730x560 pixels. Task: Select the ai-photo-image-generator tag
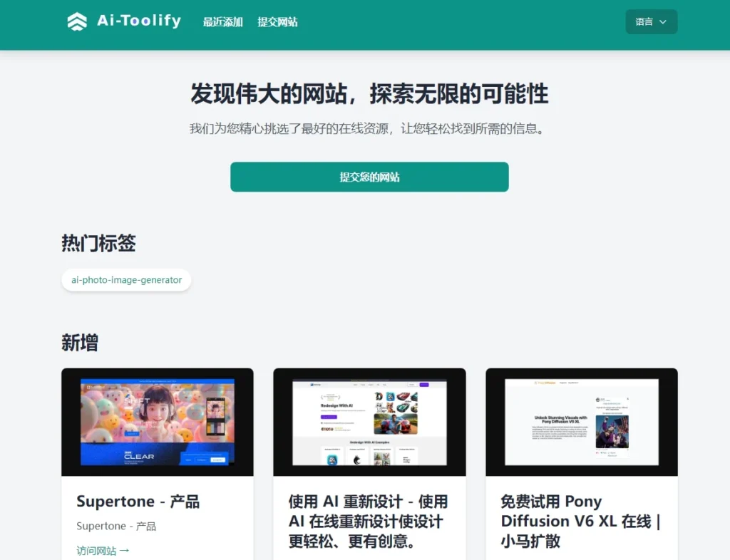pyautogui.click(x=126, y=280)
